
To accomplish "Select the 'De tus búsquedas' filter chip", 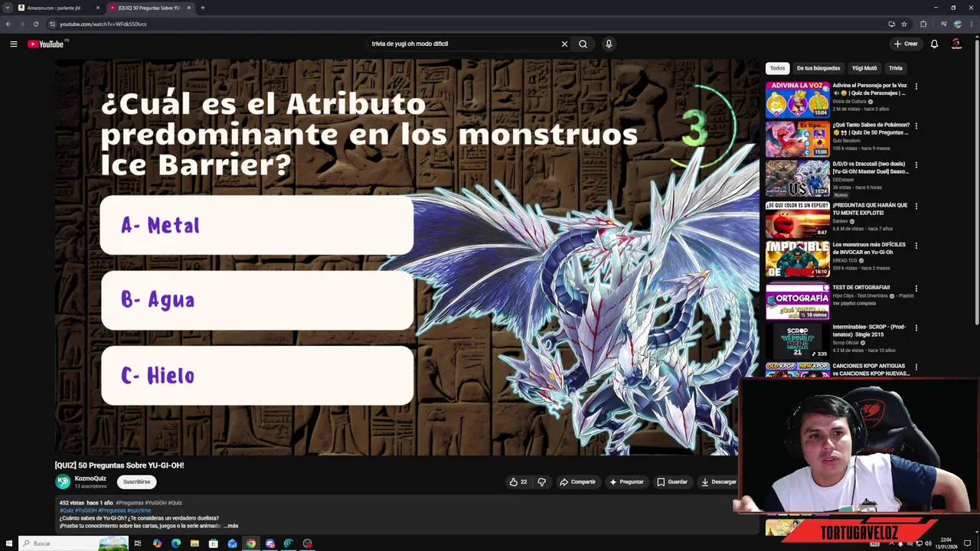I will point(818,68).
